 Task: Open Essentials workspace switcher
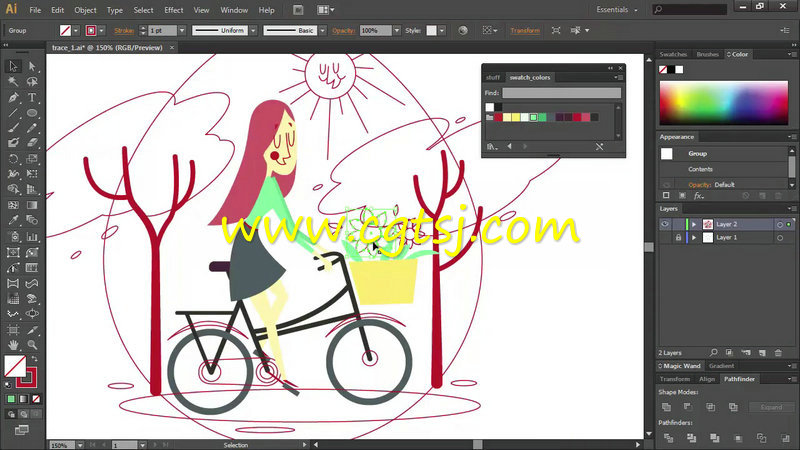617,10
